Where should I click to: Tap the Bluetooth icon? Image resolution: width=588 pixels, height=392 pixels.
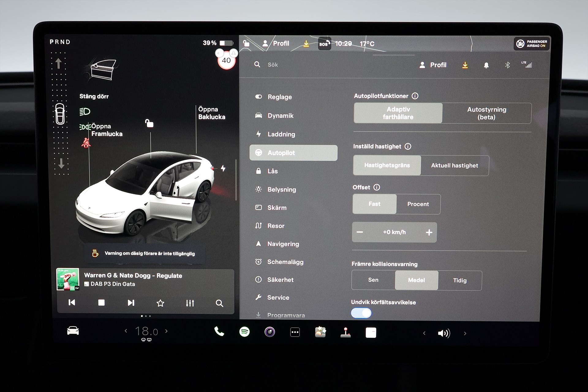pos(507,65)
